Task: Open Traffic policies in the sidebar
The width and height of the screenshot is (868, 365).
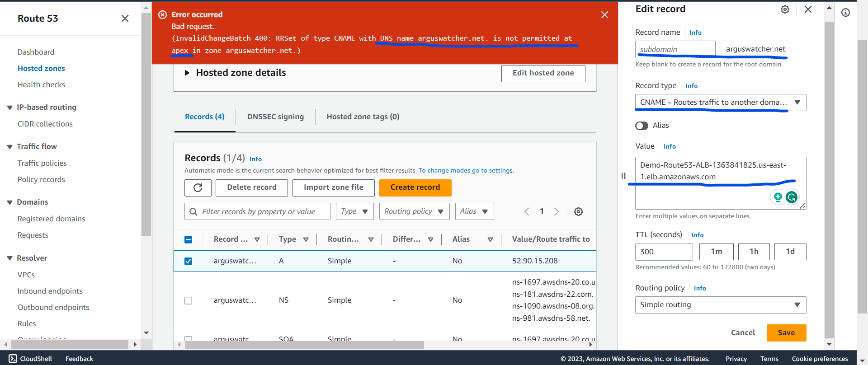Action: (x=42, y=163)
